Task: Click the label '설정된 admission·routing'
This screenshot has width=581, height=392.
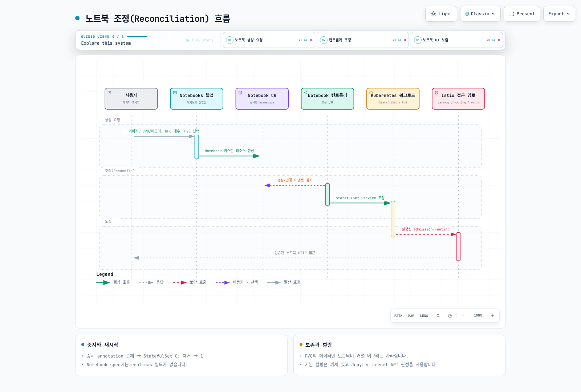Action: click(426, 229)
